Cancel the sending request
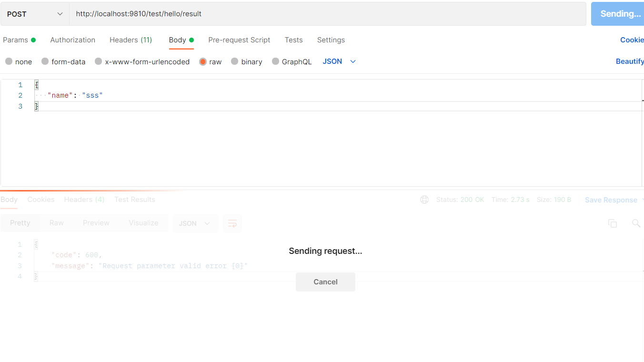Image resolution: width=644 pixels, height=362 pixels. point(325,282)
